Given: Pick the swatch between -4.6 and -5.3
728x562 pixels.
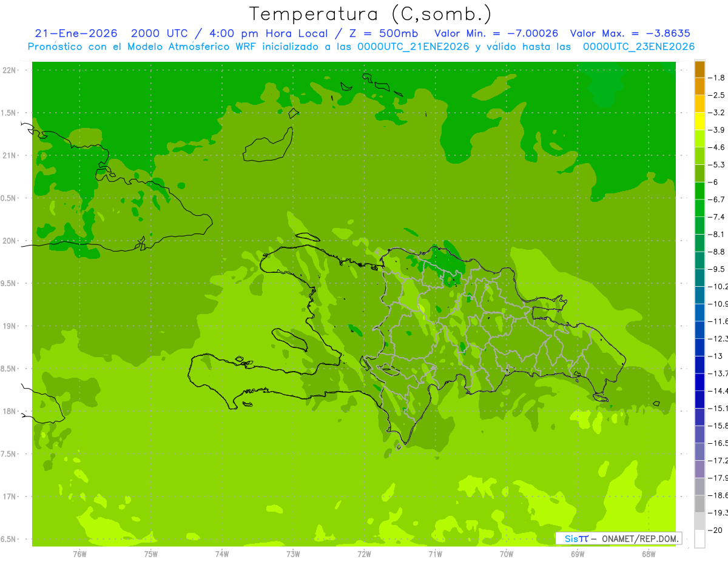Looking at the screenshot, I should tap(699, 156).
